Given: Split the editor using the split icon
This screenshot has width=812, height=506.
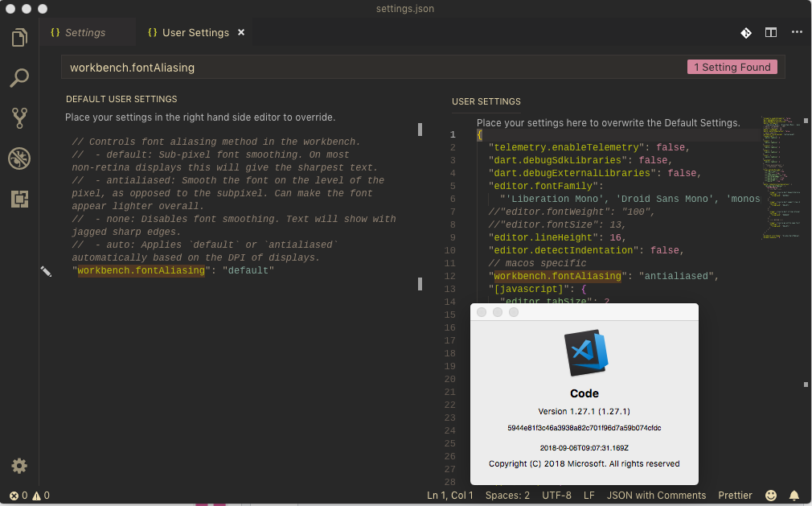Looking at the screenshot, I should [771, 33].
